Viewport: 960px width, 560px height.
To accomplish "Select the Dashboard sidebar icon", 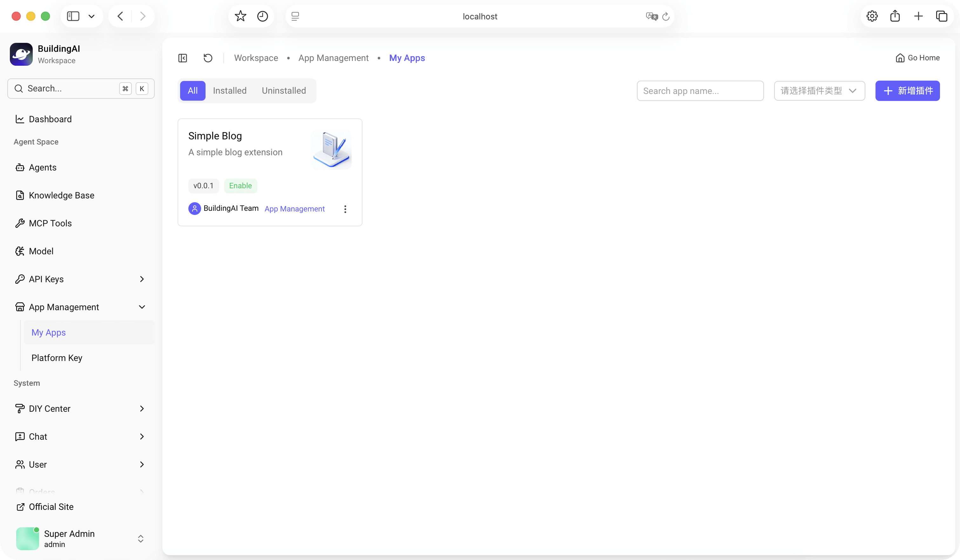I will (20, 119).
